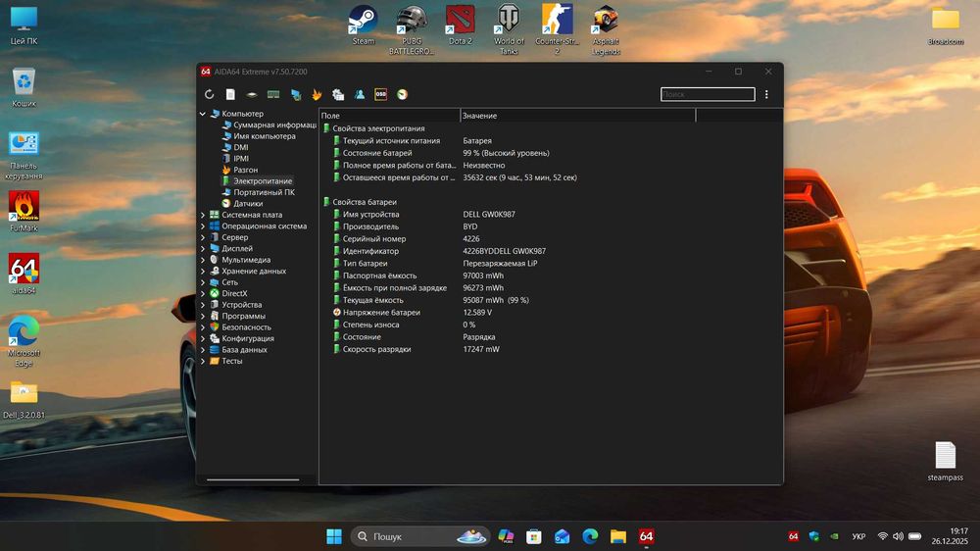Select World of Tanks desktop icon
Viewport: 980px width, 551px height.
[x=509, y=30]
